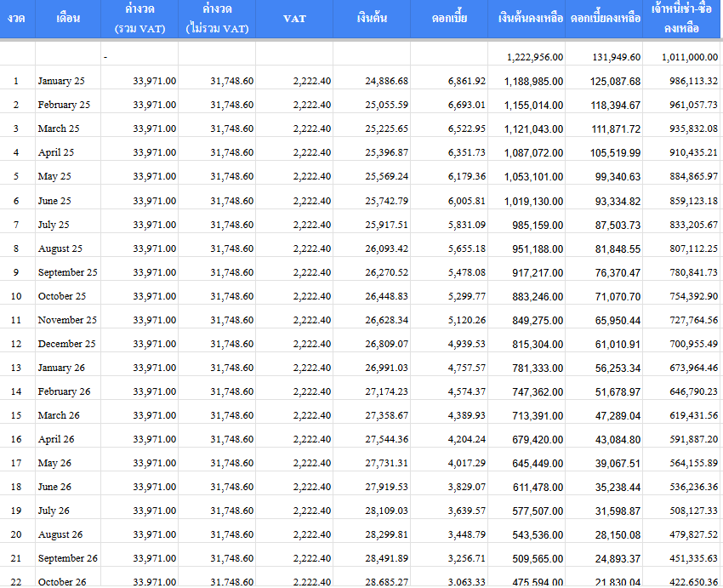Viewport: 723px width, 588px height.
Task: Click creditor balance 508,127.33 for July 26
Action: point(689,511)
